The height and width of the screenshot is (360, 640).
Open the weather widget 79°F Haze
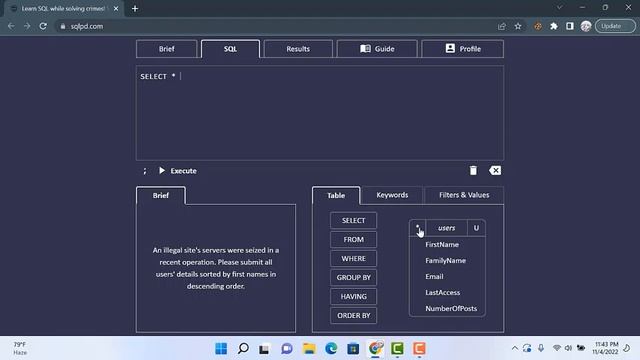(x=20, y=348)
